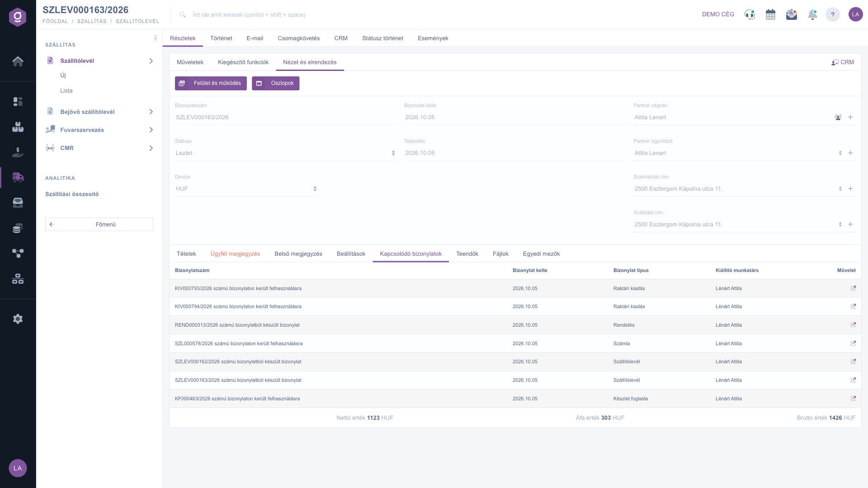
Task: Open the hand-with-dollar sales icon in sidebar
Action: [x=18, y=152]
